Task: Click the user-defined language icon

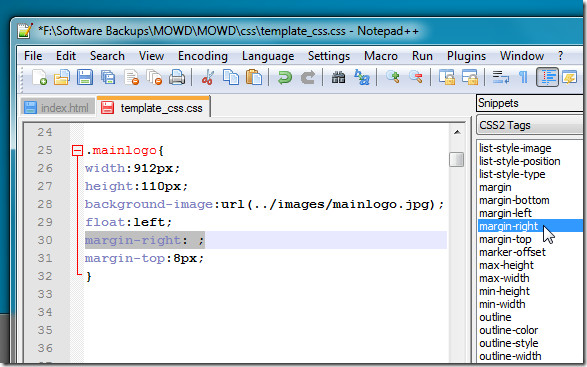Action: [x=570, y=78]
